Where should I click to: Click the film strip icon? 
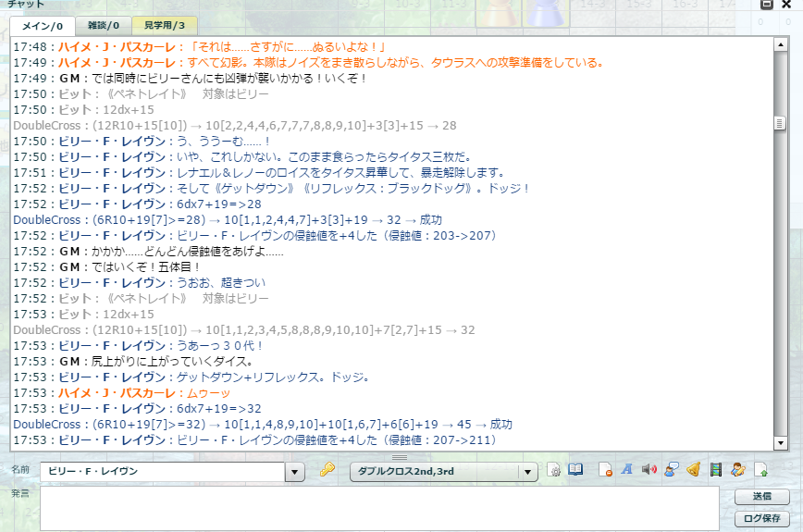715,470
